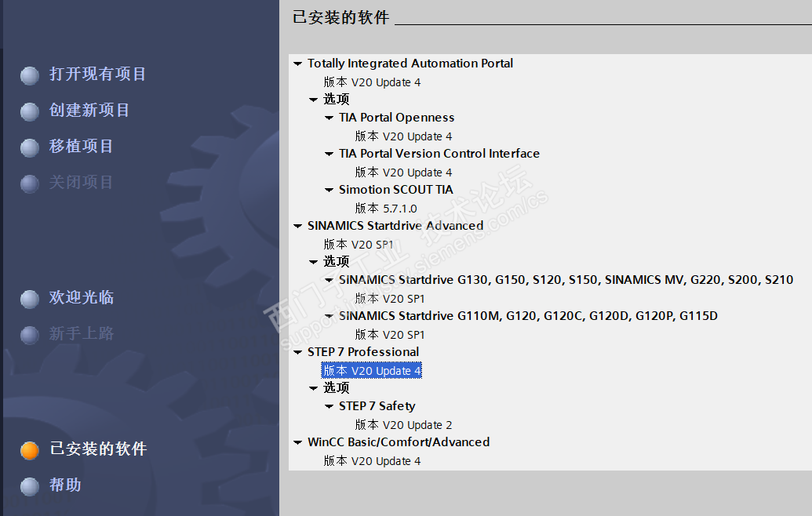
Task: Click the bullet icon beside 欢迎光临
Action: [30, 299]
